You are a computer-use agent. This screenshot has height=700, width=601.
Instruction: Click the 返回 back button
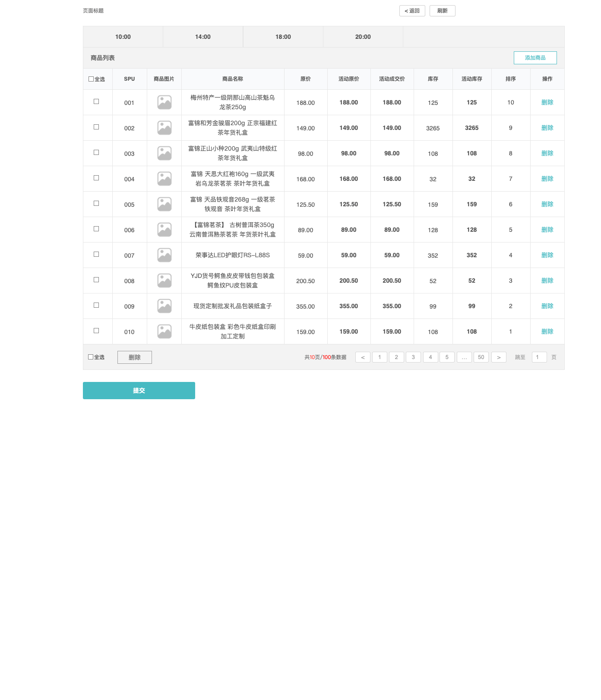tap(412, 11)
